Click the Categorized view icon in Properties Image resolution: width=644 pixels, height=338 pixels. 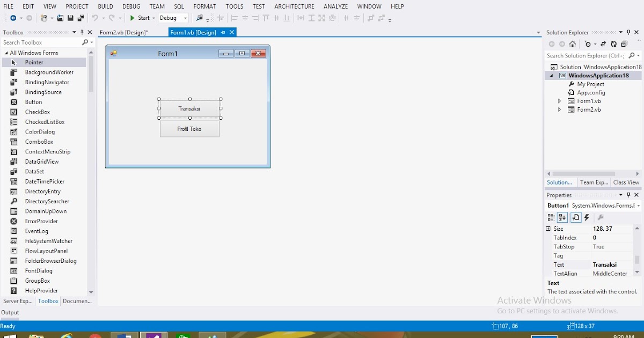coord(551,217)
